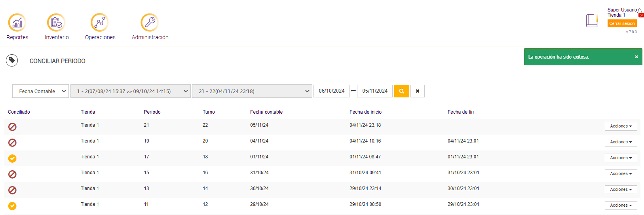Click the start date field 06/10/2024
The image size is (644, 215).
click(332, 91)
